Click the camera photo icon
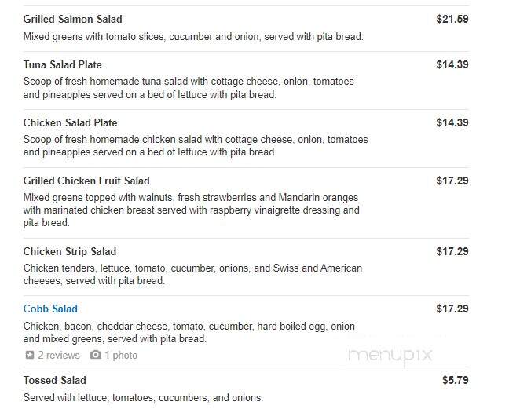 pyautogui.click(x=96, y=355)
